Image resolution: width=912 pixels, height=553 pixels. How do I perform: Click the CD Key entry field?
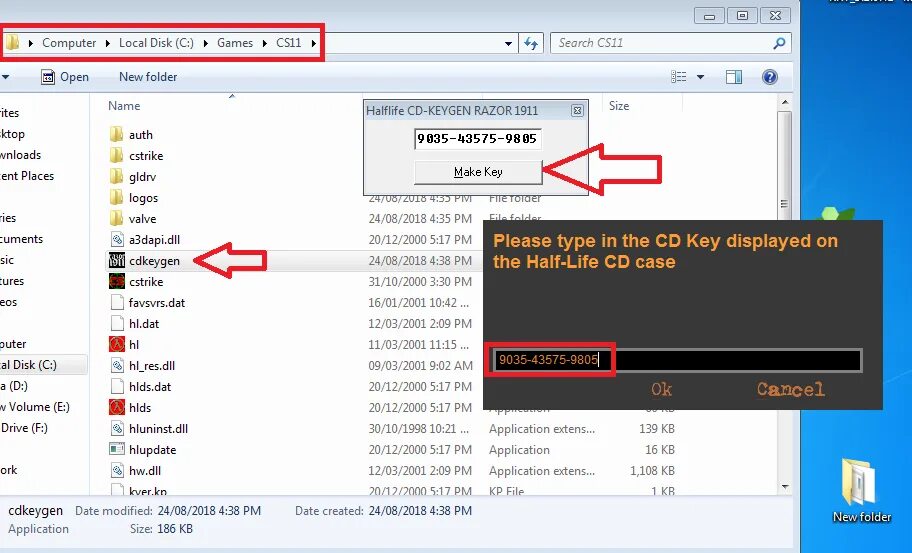[676, 361]
